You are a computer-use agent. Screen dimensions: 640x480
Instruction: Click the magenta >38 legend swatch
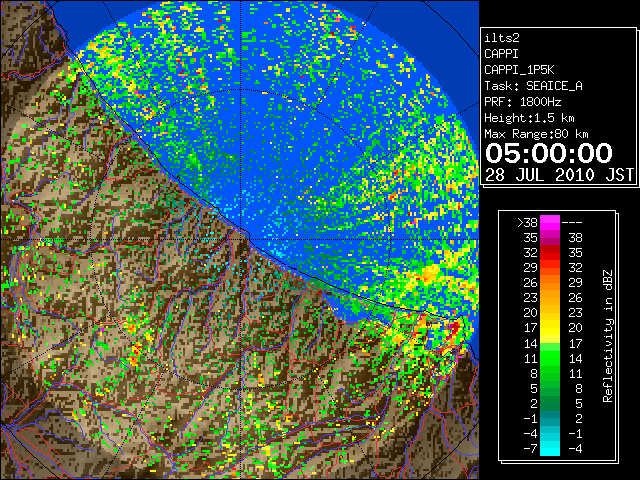(550, 222)
